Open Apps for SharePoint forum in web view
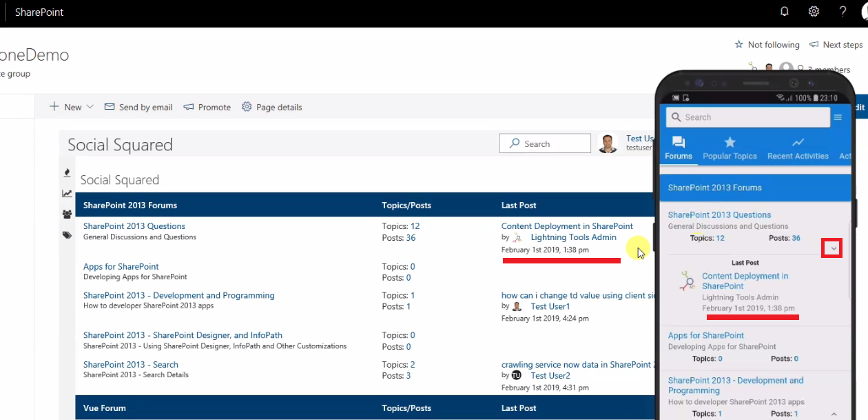The image size is (868, 420). [x=121, y=267]
